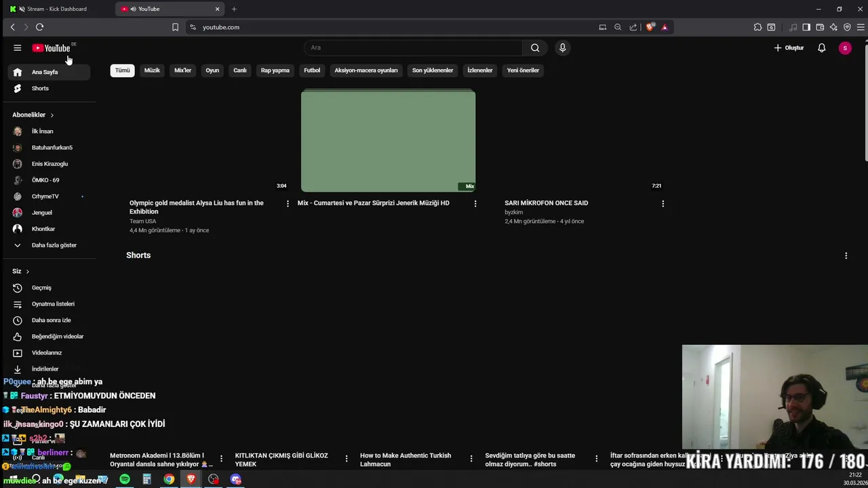Open Daha sonra izle list
This screenshot has height=488, width=868.
pos(49,321)
